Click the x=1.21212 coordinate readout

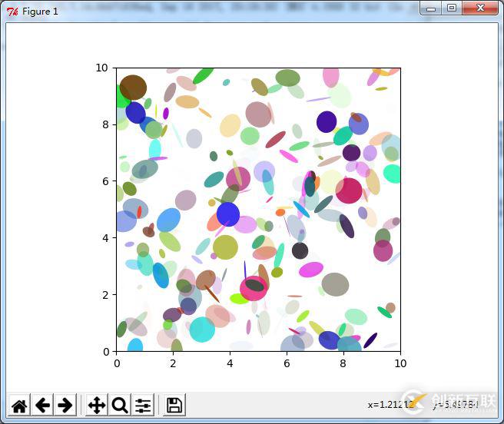pyautogui.click(x=391, y=405)
